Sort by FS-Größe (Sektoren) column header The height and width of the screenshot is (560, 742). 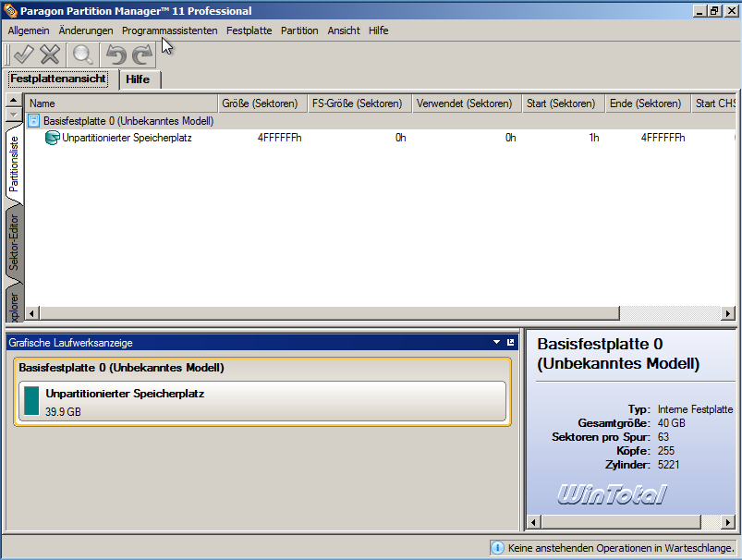click(359, 103)
